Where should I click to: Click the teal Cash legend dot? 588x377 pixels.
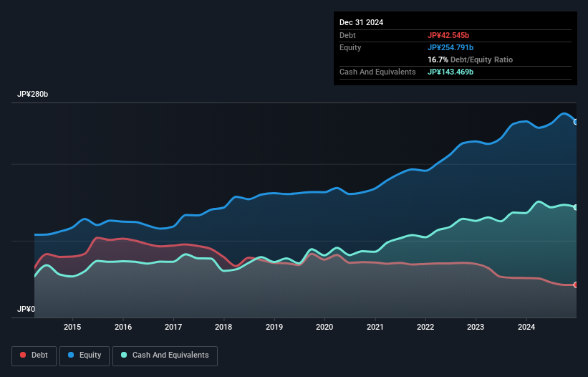[124, 355]
